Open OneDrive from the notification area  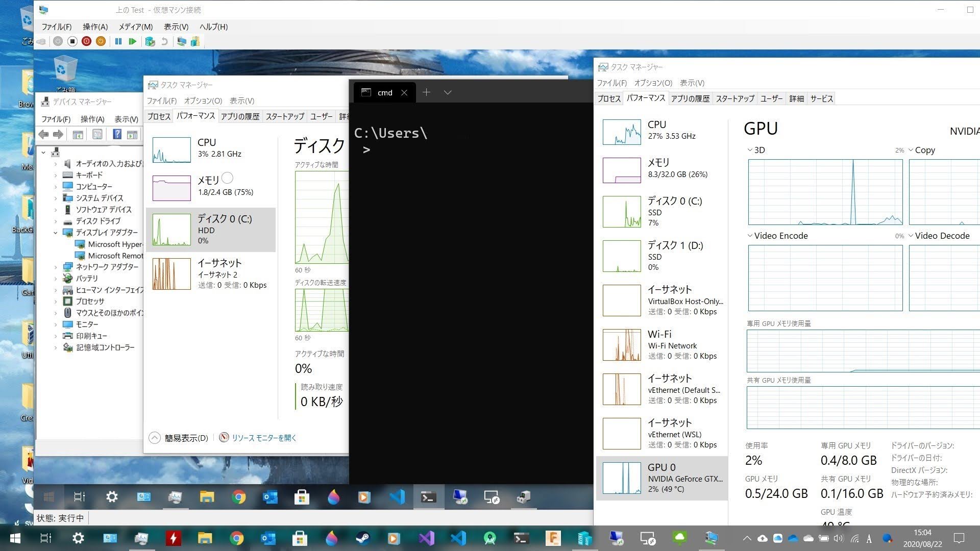click(x=793, y=539)
